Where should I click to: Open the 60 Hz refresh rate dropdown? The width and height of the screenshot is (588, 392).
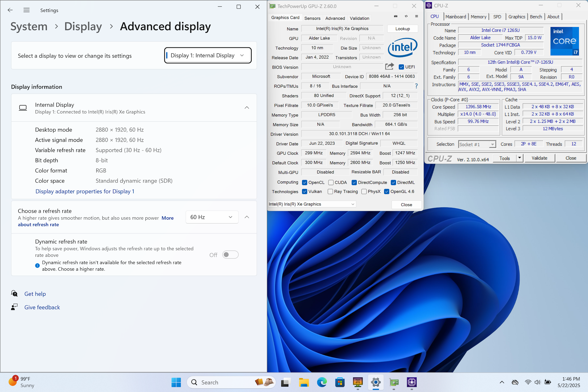click(212, 217)
